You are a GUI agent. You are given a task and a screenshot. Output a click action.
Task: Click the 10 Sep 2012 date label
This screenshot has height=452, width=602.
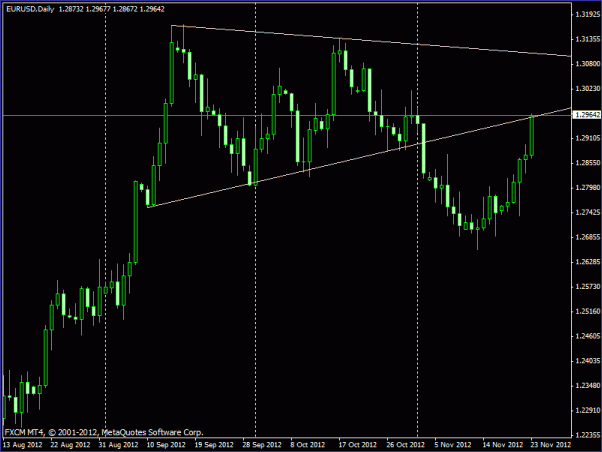point(166,445)
